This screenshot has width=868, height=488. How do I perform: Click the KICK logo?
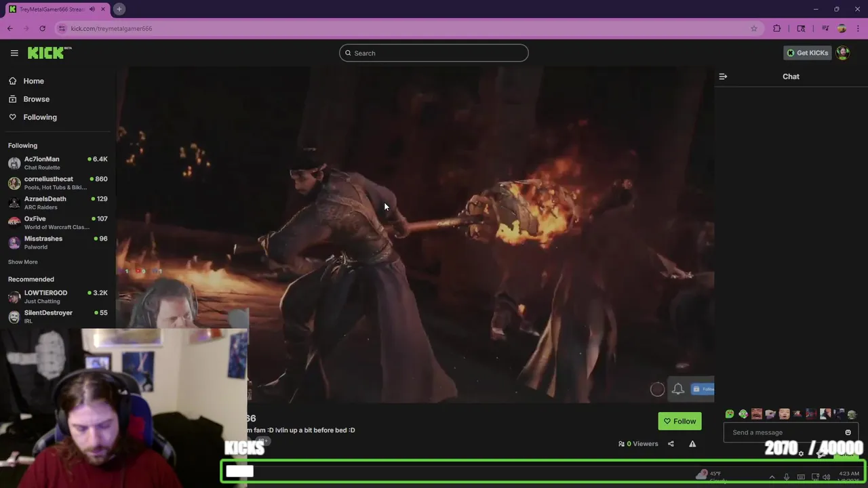click(50, 53)
